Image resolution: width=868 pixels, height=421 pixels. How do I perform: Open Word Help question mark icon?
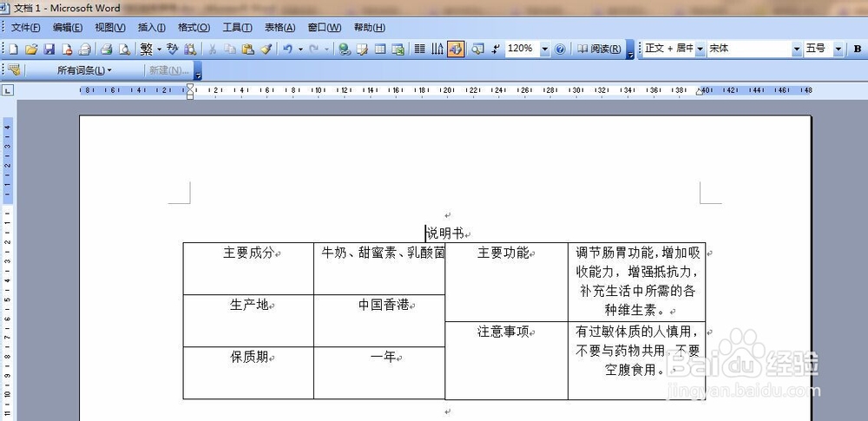(560, 49)
